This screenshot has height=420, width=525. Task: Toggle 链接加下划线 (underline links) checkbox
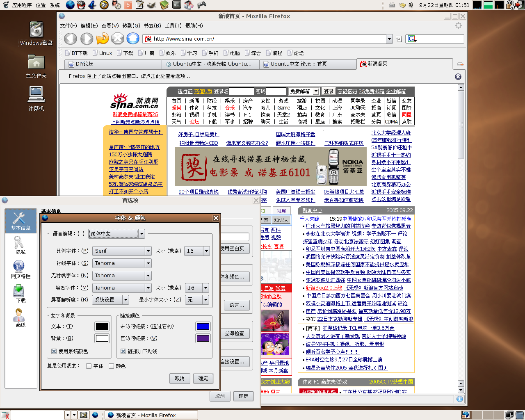point(123,351)
